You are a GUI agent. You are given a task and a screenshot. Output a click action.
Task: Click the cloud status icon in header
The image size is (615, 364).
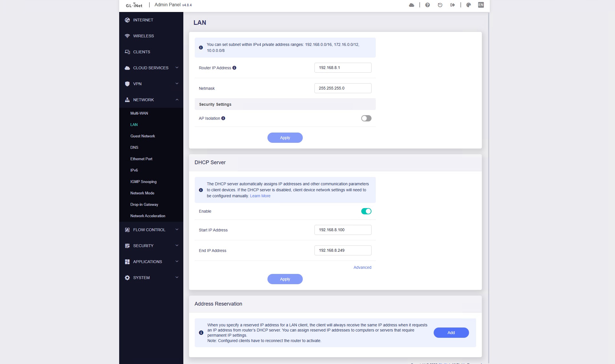pyautogui.click(x=411, y=5)
